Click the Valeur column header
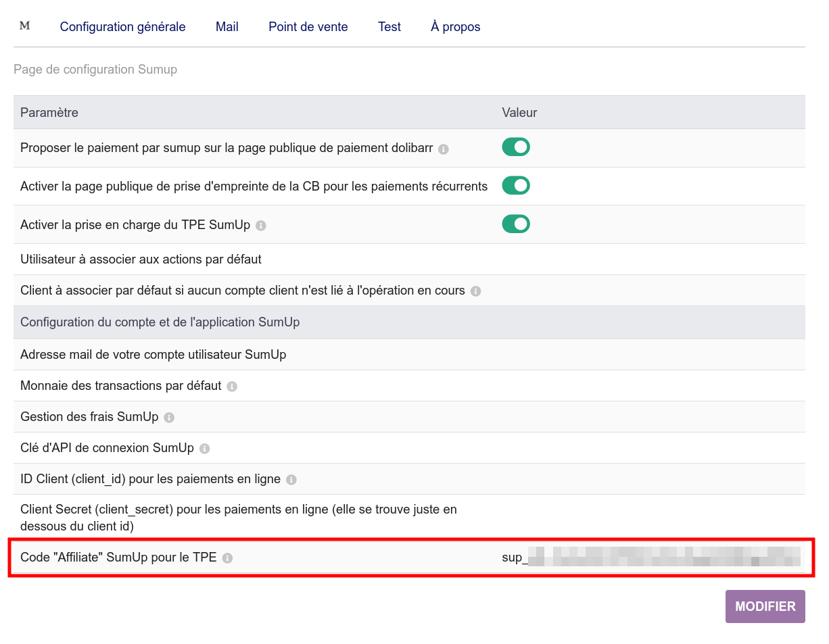The width and height of the screenshot is (829, 644). 519,112
